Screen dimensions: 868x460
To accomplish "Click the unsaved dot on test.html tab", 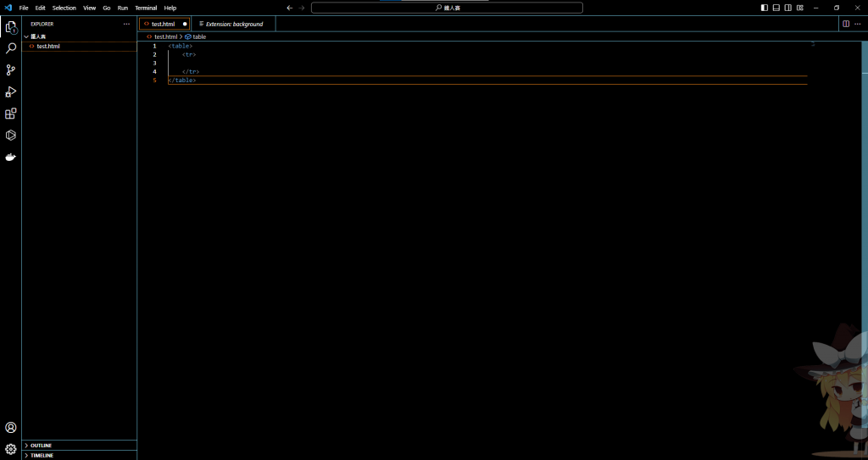I will click(185, 24).
